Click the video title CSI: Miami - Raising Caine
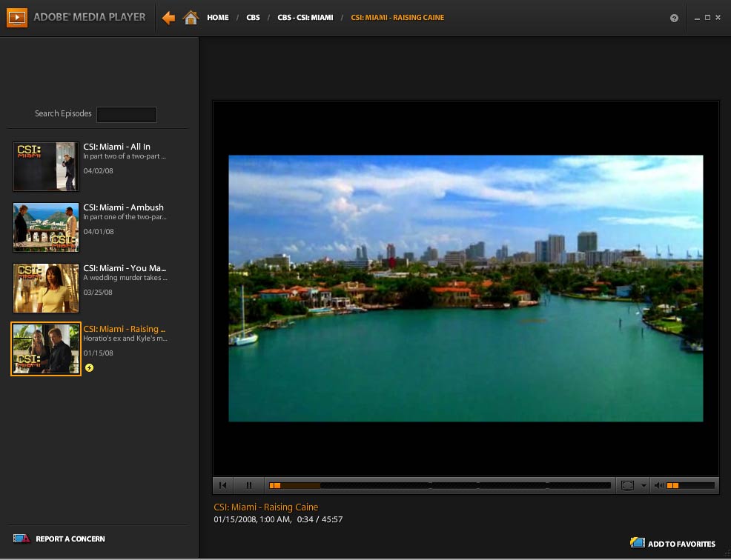 point(265,507)
